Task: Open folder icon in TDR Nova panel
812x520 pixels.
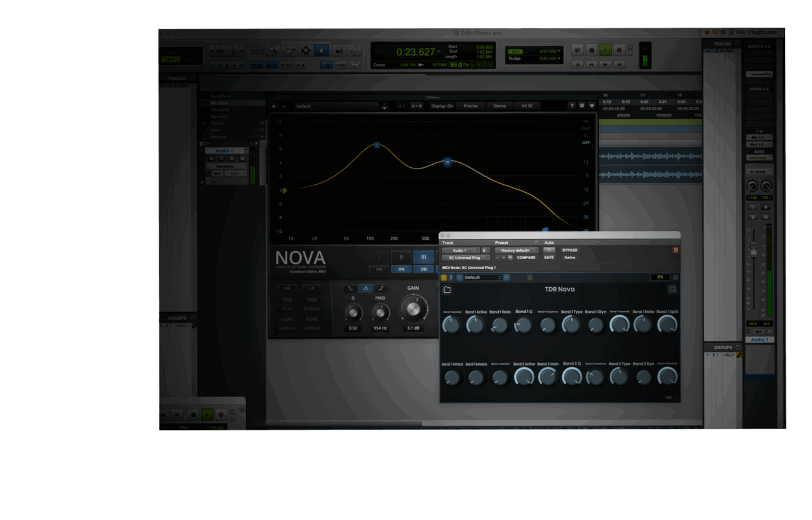Action: 447,290
